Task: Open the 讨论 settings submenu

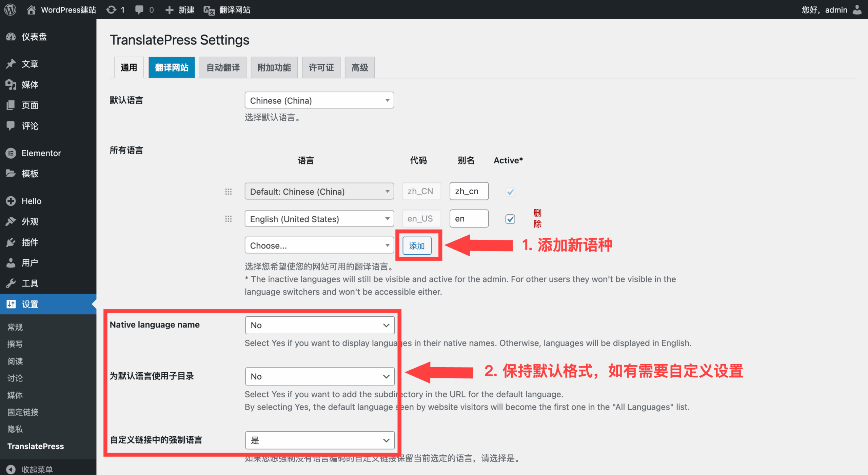Action: click(15, 378)
